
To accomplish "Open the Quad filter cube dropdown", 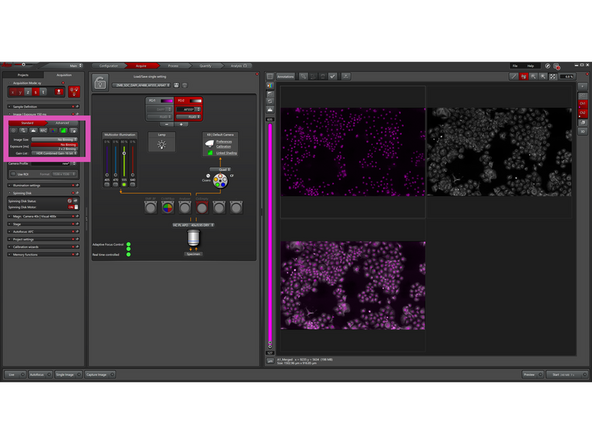I will [220, 170].
